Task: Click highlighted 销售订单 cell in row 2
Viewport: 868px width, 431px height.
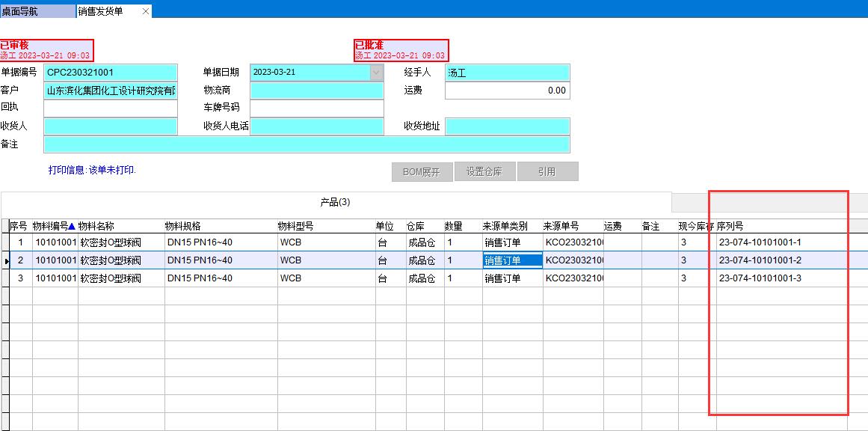Action: pyautogui.click(x=512, y=260)
